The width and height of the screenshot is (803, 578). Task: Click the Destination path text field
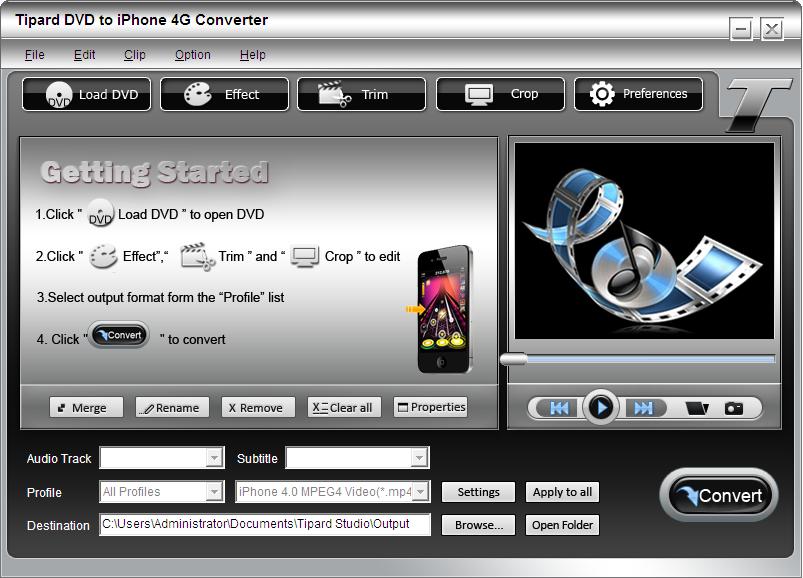pos(265,525)
